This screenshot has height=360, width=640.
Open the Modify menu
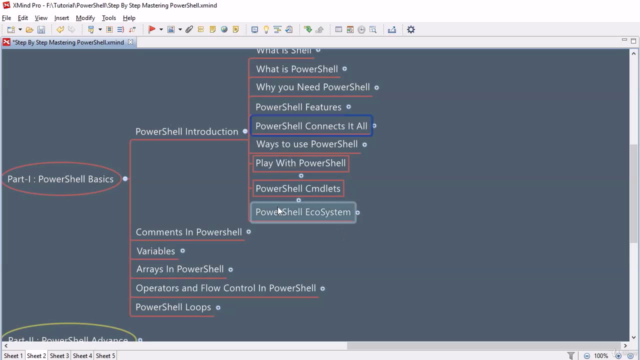[x=85, y=18]
